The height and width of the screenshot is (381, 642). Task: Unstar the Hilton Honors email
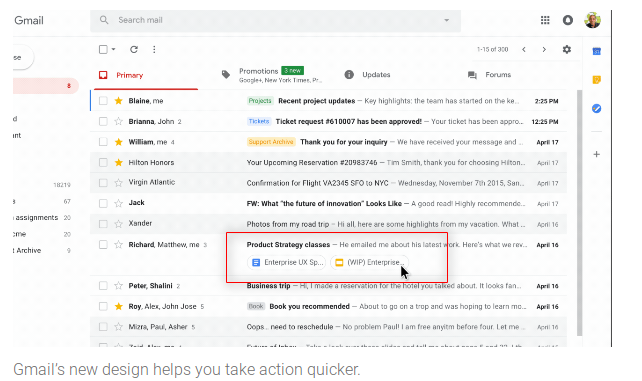tap(118, 162)
